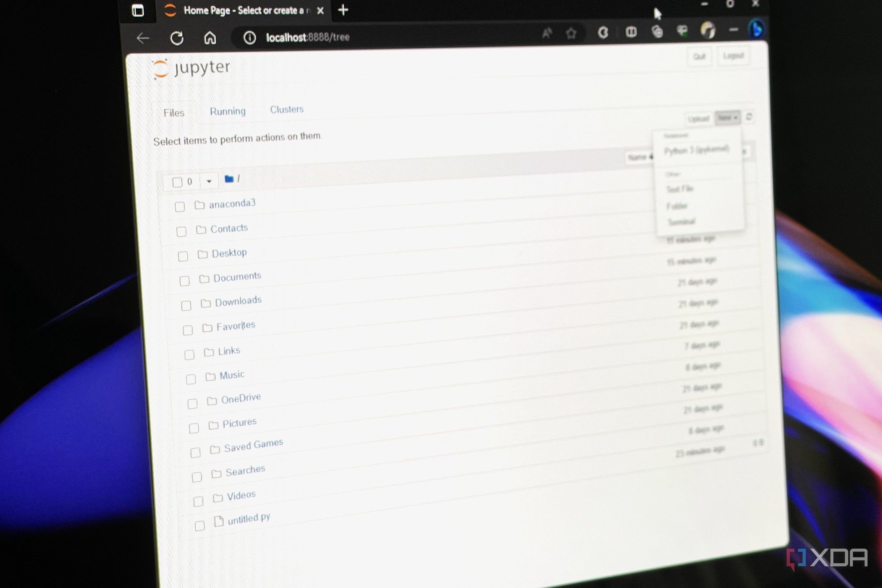Click the blue root folder icon in breadcrumb
Viewport: 882px width, 588px height.
[x=229, y=178]
